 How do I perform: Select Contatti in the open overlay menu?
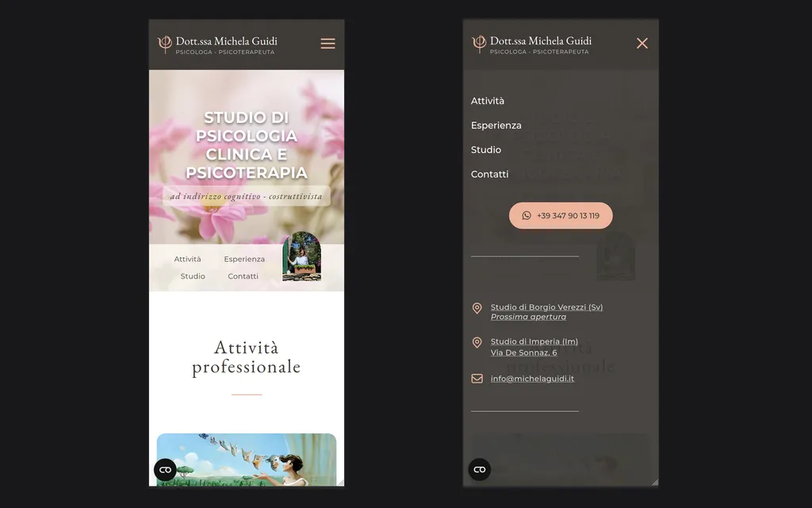[489, 174]
